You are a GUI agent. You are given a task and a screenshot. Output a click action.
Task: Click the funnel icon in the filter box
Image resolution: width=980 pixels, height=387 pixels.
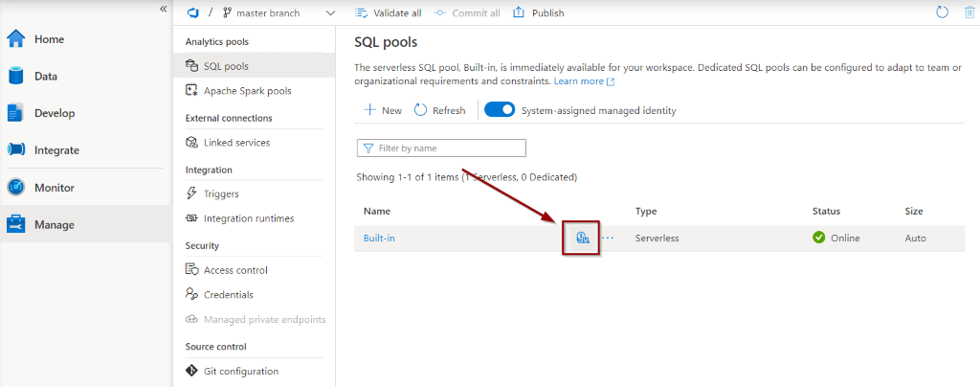pyautogui.click(x=368, y=148)
